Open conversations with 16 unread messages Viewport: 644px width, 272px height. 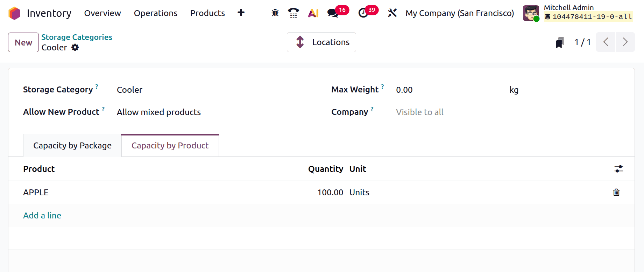333,13
